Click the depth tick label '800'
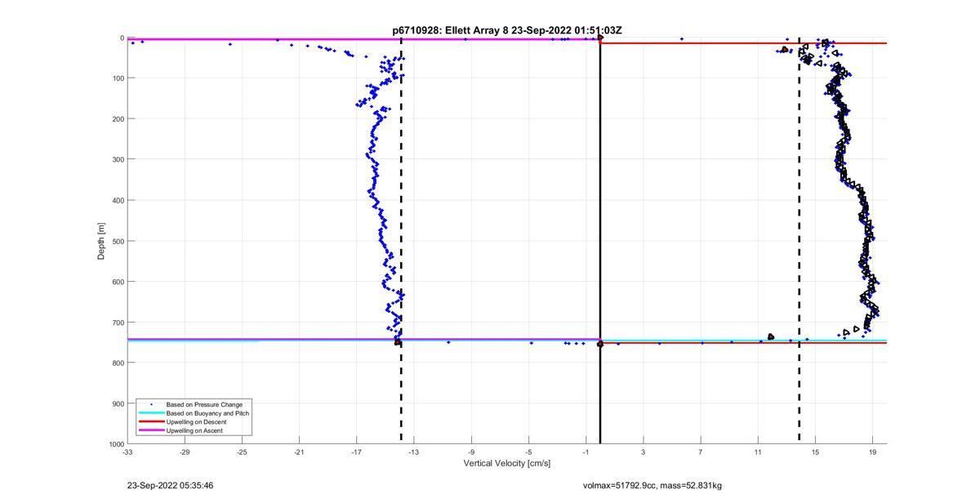This screenshot has height=499, width=980. (117, 363)
